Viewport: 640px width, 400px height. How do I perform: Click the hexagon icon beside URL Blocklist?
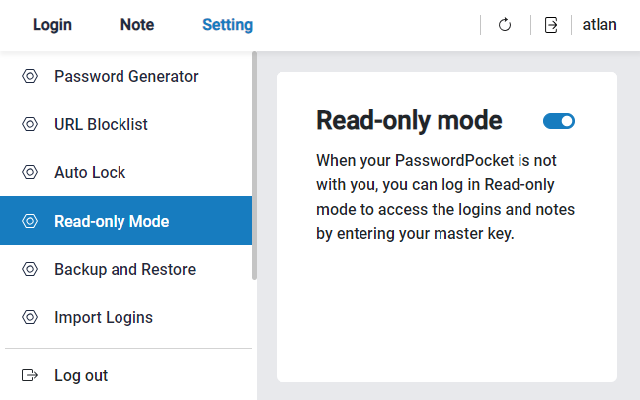(30, 124)
